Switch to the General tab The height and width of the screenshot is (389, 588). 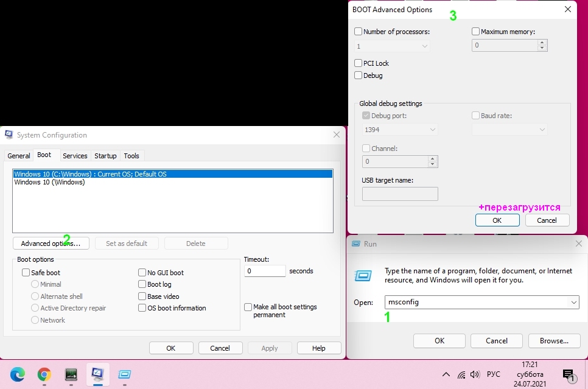(x=19, y=156)
